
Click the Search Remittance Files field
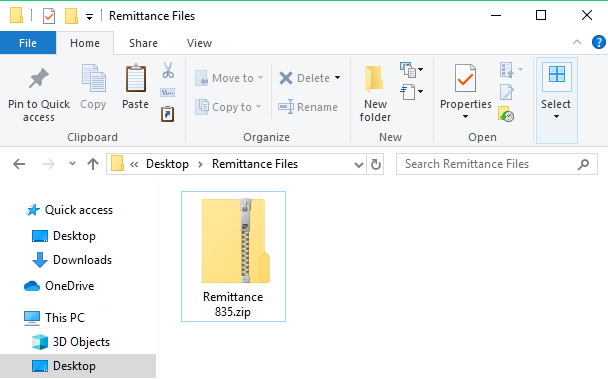(497, 164)
